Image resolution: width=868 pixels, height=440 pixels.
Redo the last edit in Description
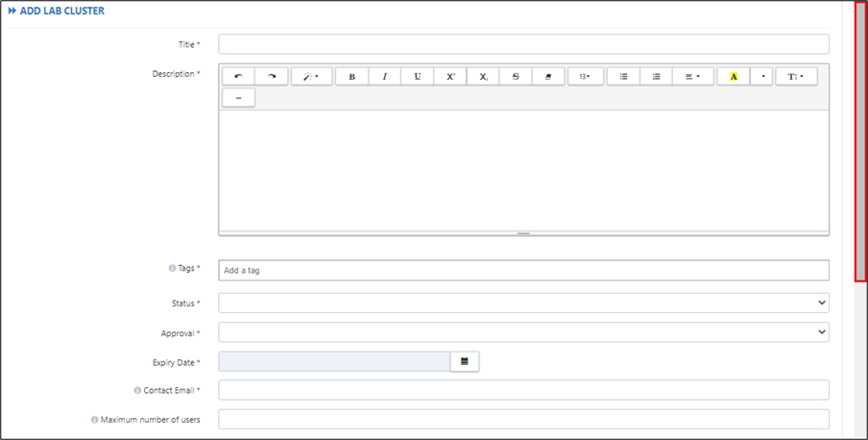pyautogui.click(x=271, y=77)
